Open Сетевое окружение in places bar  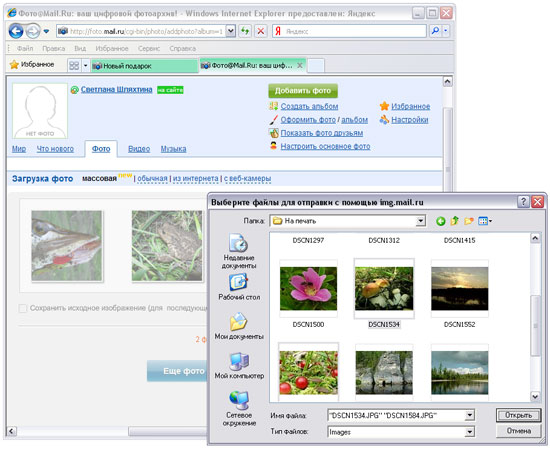239,408
